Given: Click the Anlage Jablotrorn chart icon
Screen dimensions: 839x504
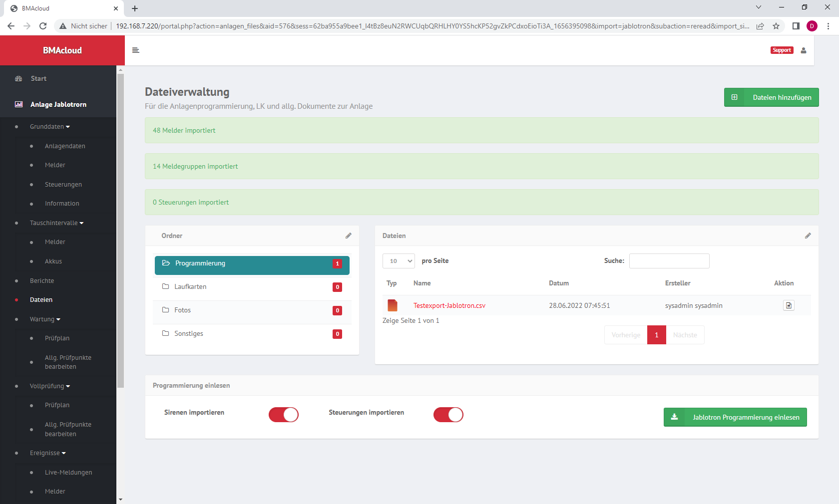Looking at the screenshot, I should click(18, 104).
